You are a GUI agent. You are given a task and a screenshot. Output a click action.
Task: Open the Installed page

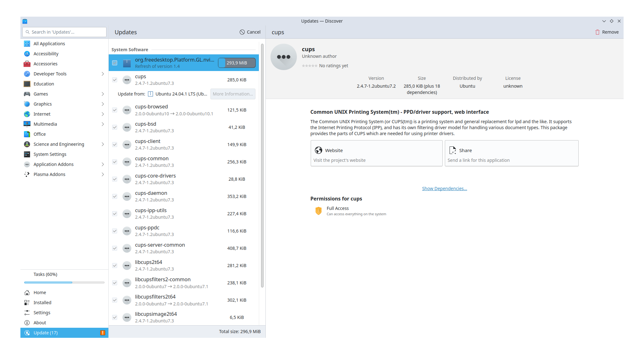[42, 303]
